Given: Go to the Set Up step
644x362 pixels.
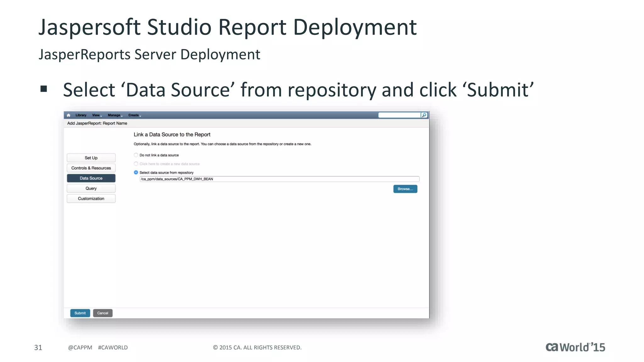Looking at the screenshot, I should click(x=91, y=158).
